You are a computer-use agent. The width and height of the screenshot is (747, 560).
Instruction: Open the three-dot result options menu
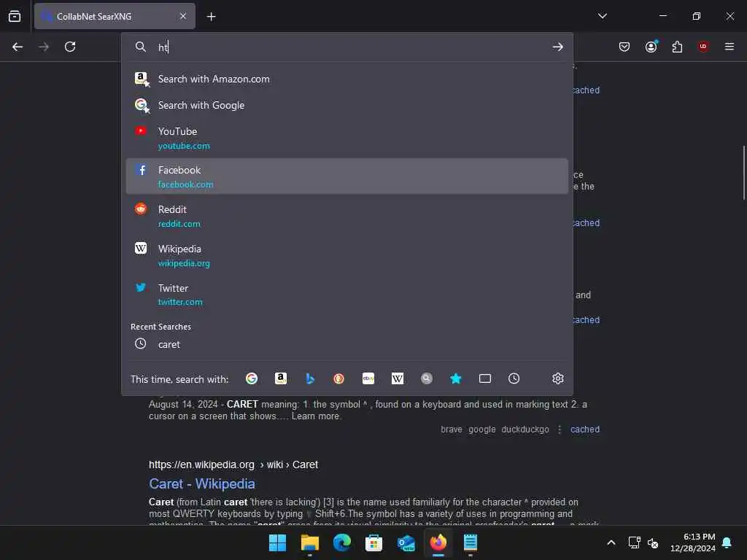coord(560,429)
